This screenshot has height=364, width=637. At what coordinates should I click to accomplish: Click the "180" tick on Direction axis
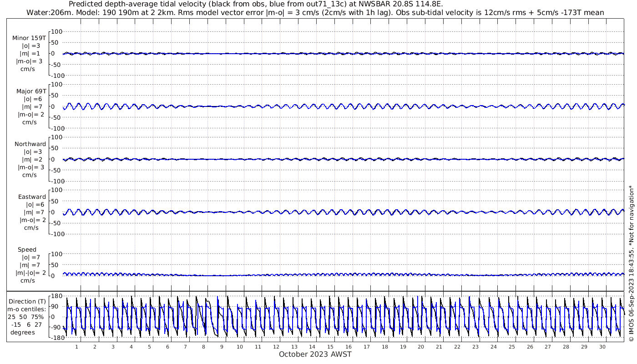(x=56, y=296)
